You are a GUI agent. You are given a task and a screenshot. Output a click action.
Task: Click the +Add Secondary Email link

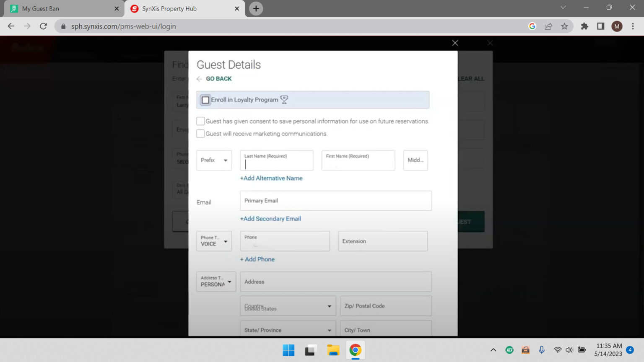coord(270,219)
